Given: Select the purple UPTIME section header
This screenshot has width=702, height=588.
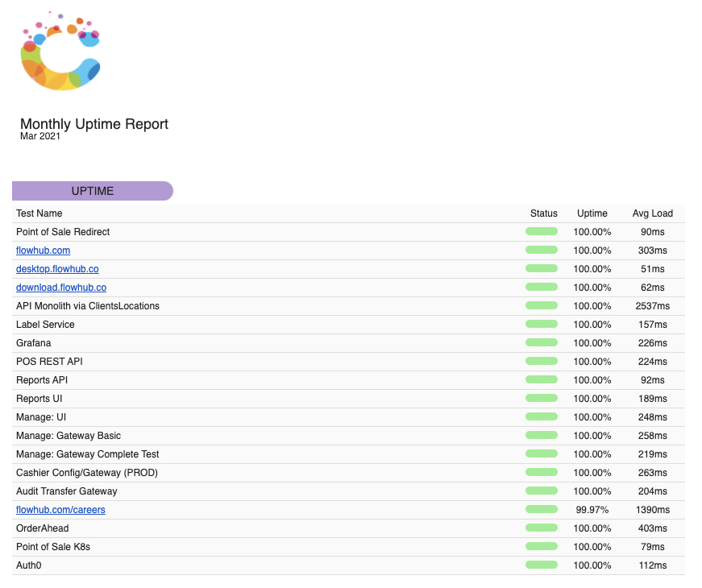Looking at the screenshot, I should click(x=93, y=191).
